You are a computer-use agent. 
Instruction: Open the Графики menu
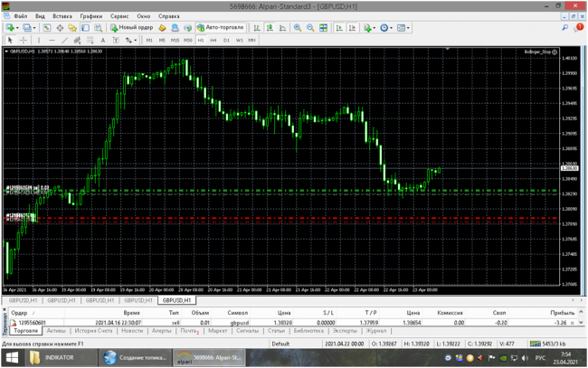point(90,16)
